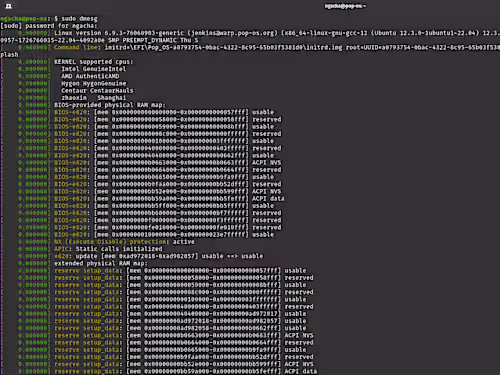Click the ngacha@pop-os window title
500x375 pixels.
(x=345, y=6)
